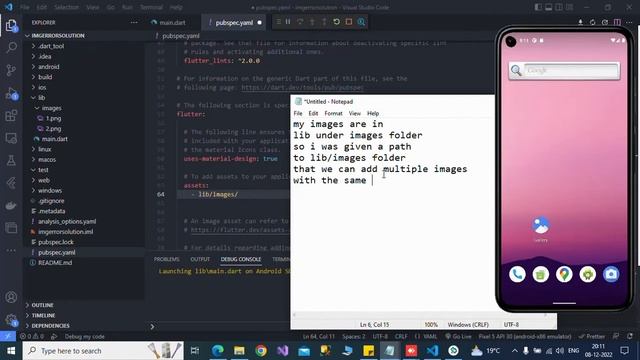Switch to the PROBLEMS panel tab
Image resolution: width=640 pixels, height=360 pixels.
click(167, 259)
